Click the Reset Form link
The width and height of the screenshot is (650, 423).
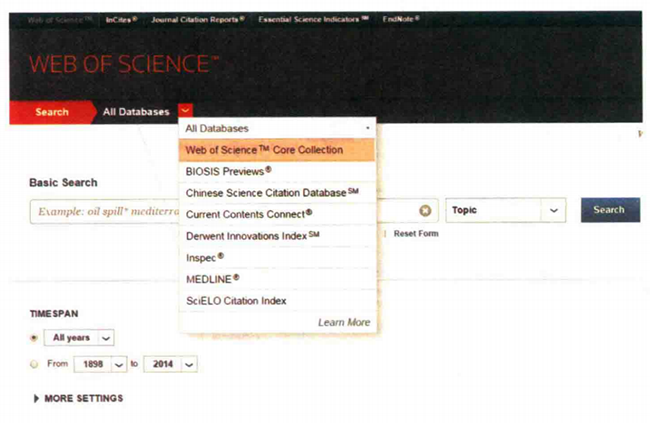[416, 234]
